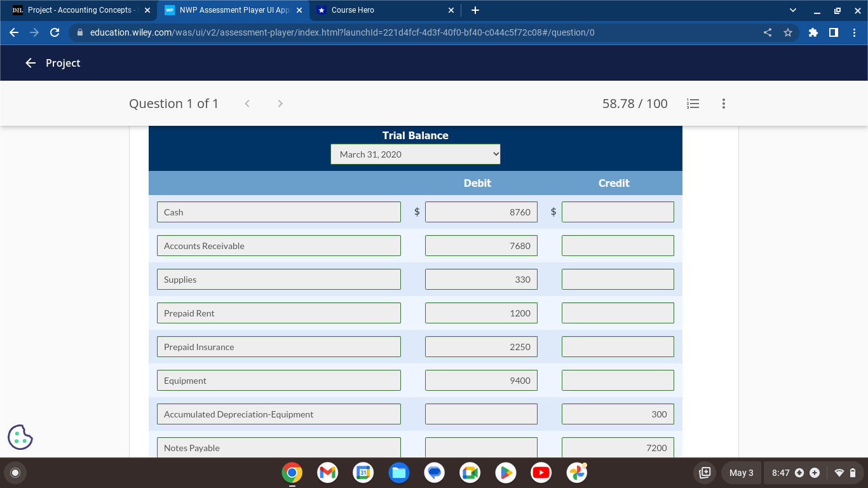This screenshot has width=868, height=488.
Task: Launch YouTube from the shelf
Action: click(x=541, y=472)
